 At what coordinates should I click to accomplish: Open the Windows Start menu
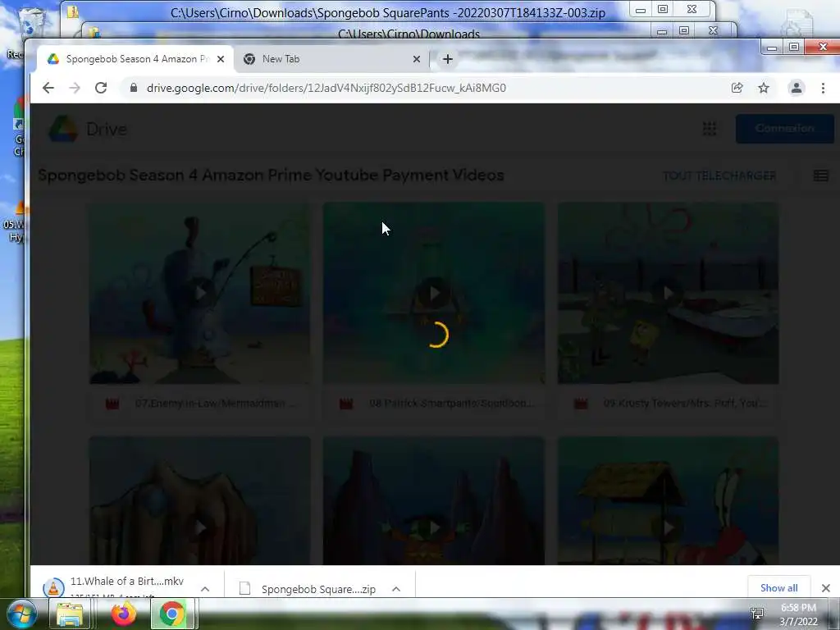tap(21, 614)
